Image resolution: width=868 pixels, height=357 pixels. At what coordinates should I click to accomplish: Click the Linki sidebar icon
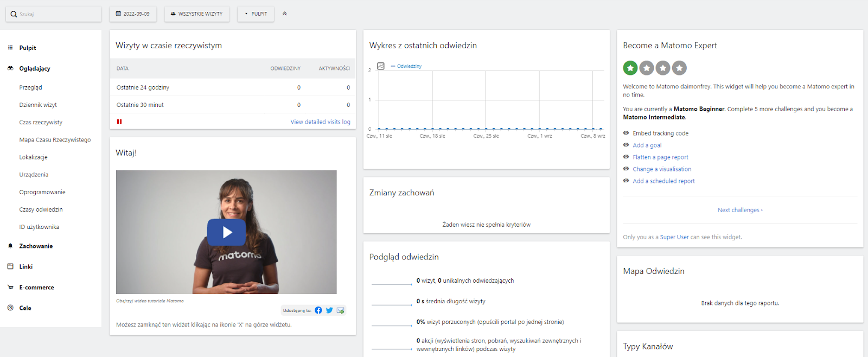pos(10,266)
